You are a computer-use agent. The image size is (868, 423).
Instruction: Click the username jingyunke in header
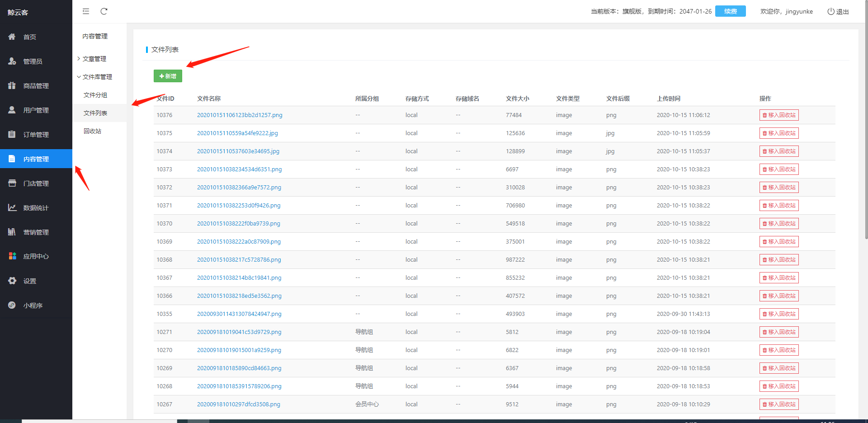tap(799, 11)
